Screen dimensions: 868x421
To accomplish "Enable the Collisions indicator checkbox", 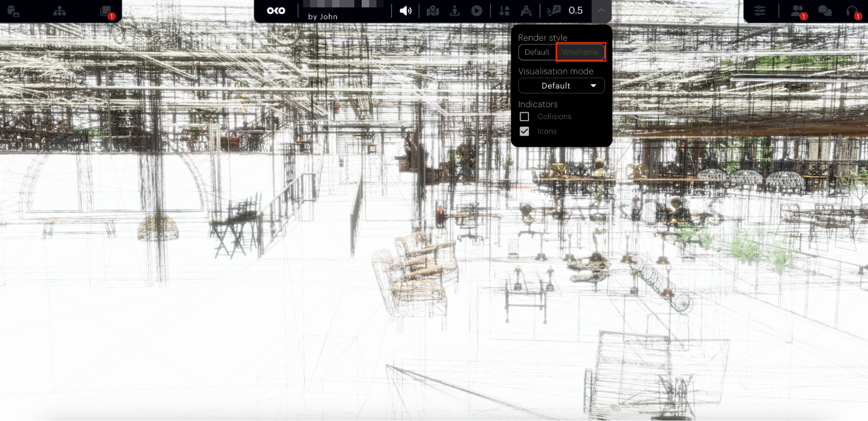I will (525, 117).
